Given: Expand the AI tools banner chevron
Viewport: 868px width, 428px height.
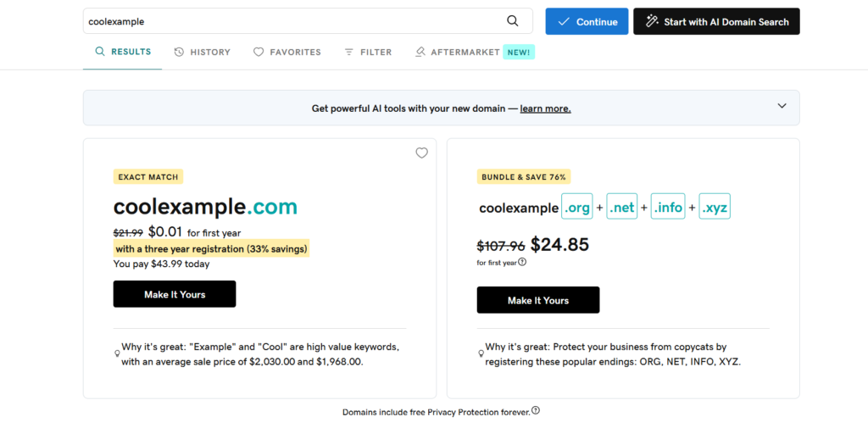Looking at the screenshot, I should click(782, 106).
